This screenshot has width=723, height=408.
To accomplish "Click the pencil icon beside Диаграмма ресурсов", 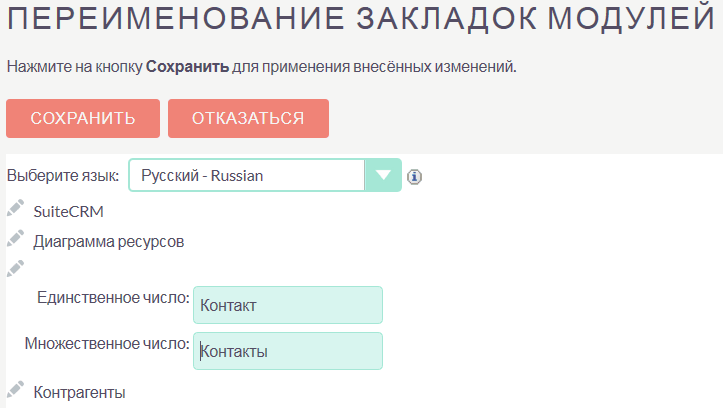I will [x=15, y=239].
